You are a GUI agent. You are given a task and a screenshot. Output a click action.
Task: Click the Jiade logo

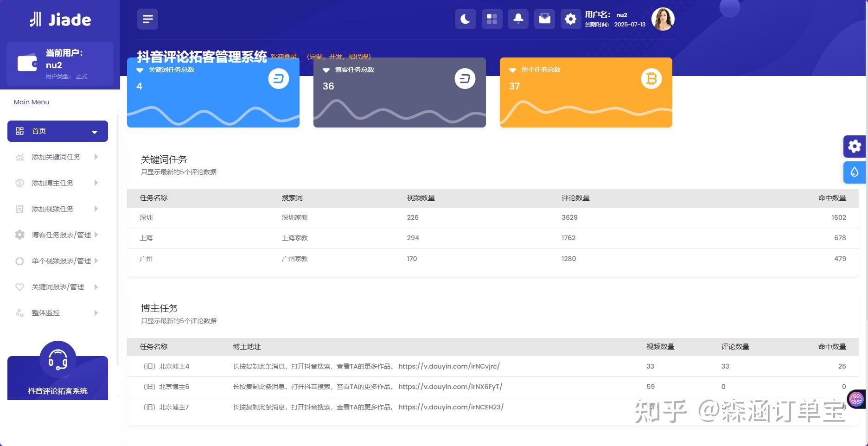(x=60, y=19)
